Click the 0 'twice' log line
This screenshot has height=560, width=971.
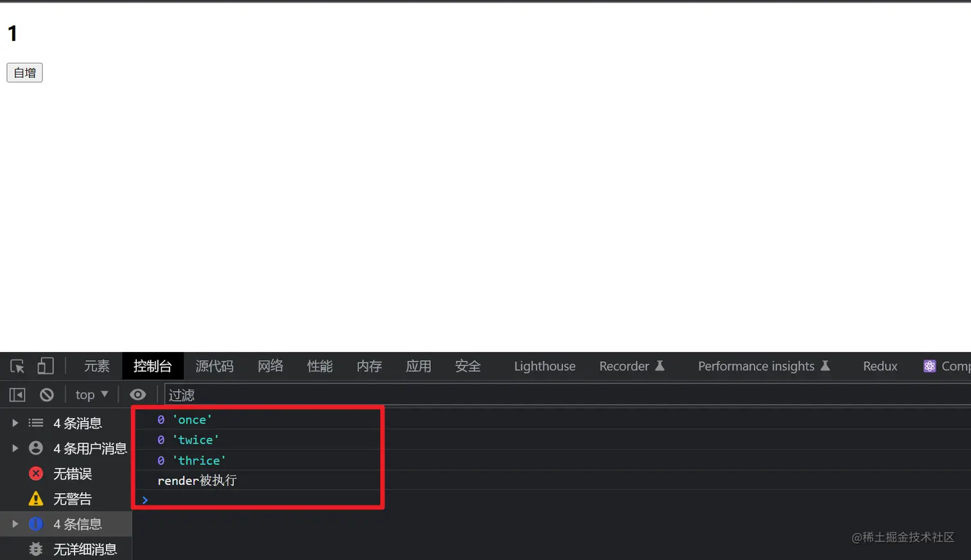pyautogui.click(x=552, y=439)
